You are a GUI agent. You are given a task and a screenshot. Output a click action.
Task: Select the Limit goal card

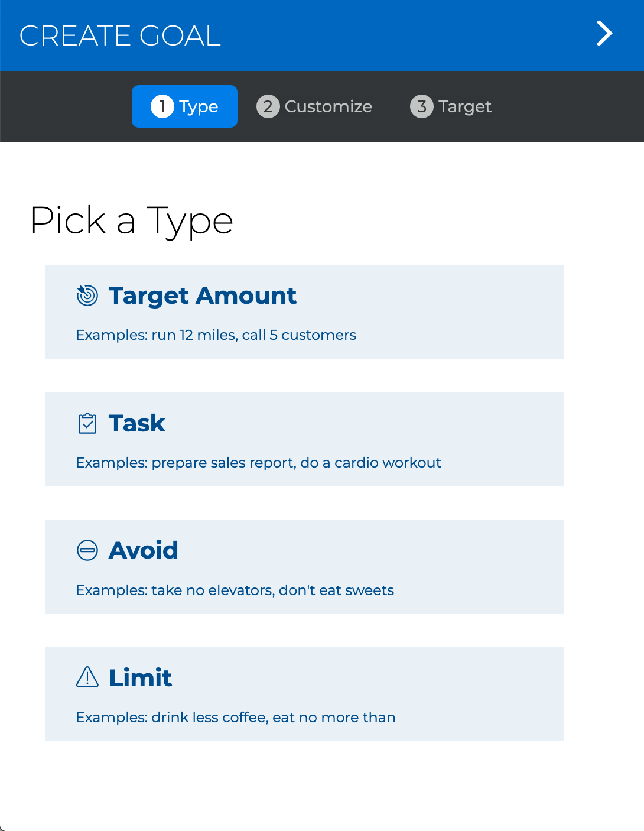pyautogui.click(x=304, y=693)
